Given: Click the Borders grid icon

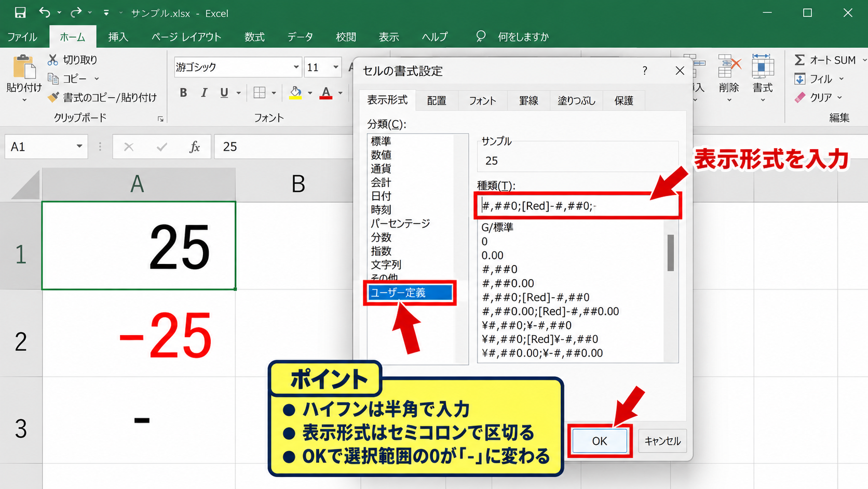Looking at the screenshot, I should 260,93.
